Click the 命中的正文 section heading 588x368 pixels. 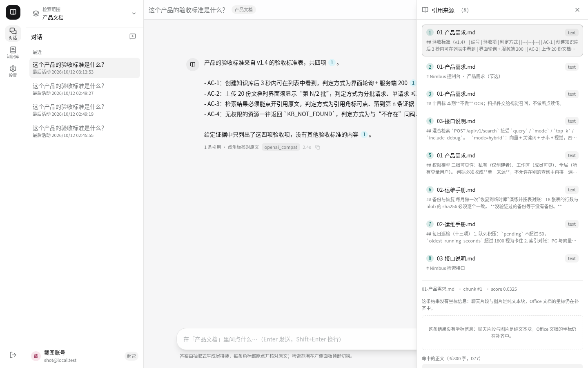click(451, 359)
